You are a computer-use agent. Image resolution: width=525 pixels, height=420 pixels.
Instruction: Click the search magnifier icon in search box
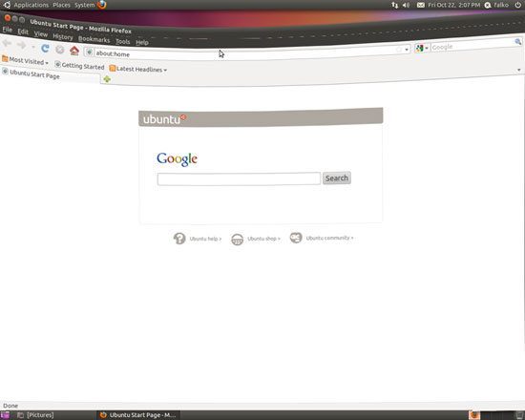pyautogui.click(x=517, y=42)
